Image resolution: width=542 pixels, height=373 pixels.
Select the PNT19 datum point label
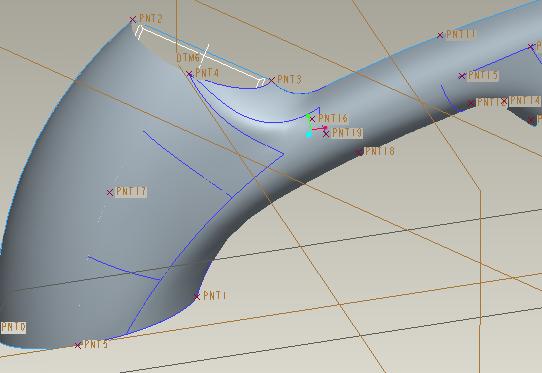(347, 133)
